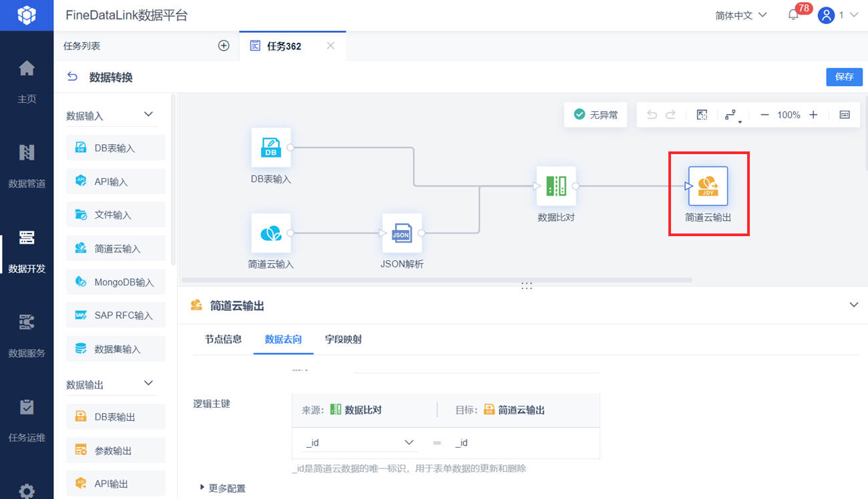Open the 简体中文 language dropdown
The width and height of the screenshot is (868, 499).
[741, 15]
